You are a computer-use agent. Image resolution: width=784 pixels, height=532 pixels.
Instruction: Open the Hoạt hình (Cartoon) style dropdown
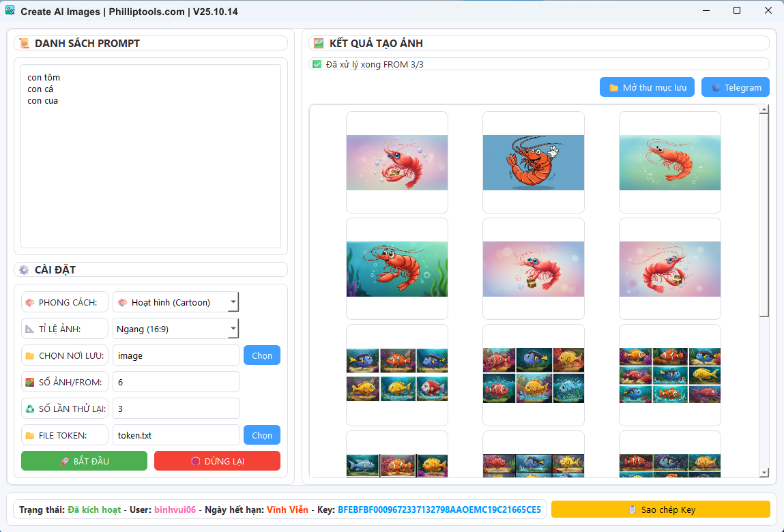[232, 301]
